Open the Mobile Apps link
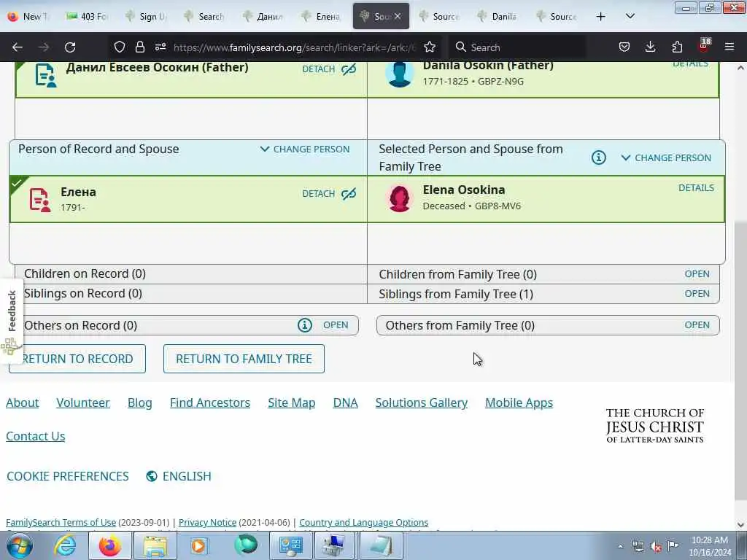The height and width of the screenshot is (560, 747). [x=519, y=402]
